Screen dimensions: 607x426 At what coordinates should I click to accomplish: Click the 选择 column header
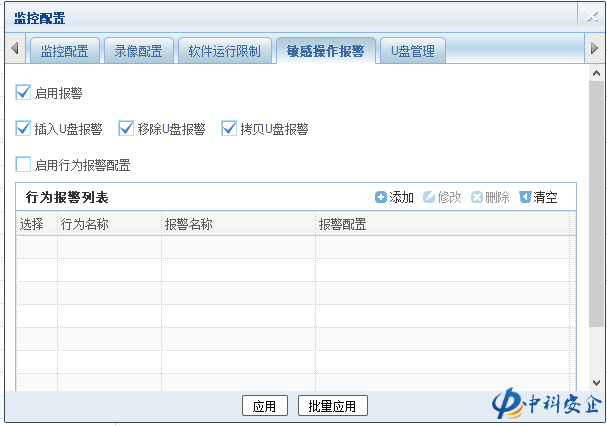pyautogui.click(x=37, y=224)
